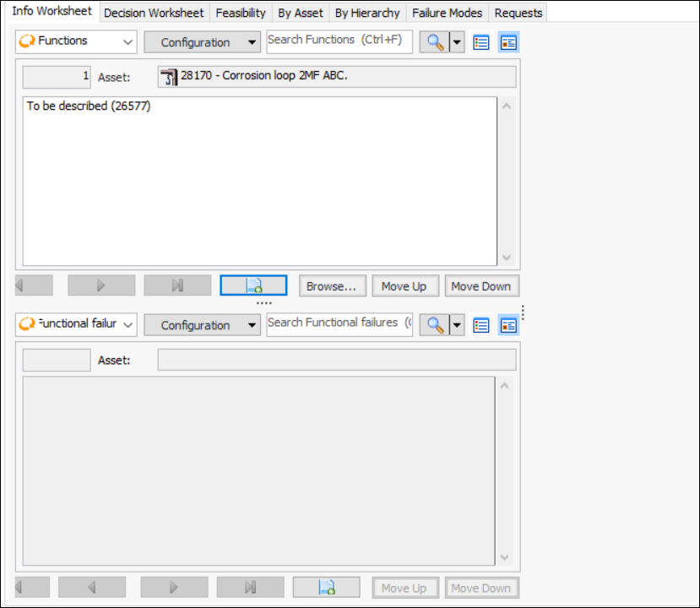Click the Functions search magnifier icon
Image resolution: width=700 pixels, height=608 pixels.
[434, 42]
